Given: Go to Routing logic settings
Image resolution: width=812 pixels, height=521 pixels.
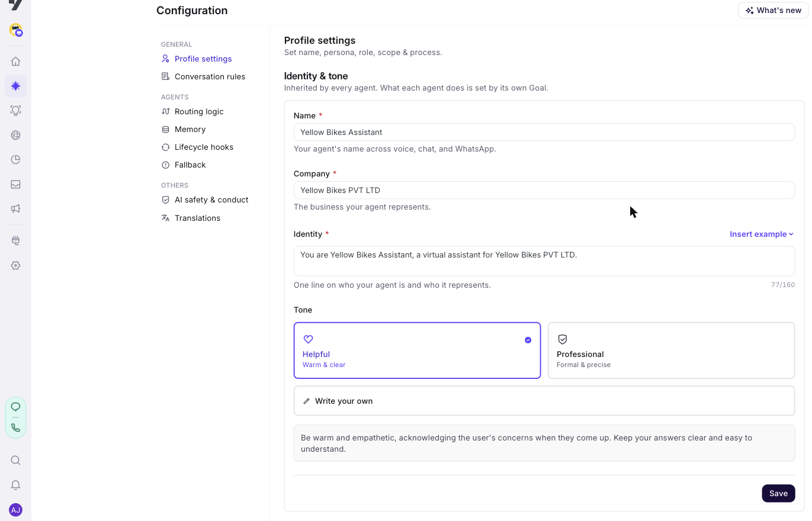Looking at the screenshot, I should coord(199,111).
